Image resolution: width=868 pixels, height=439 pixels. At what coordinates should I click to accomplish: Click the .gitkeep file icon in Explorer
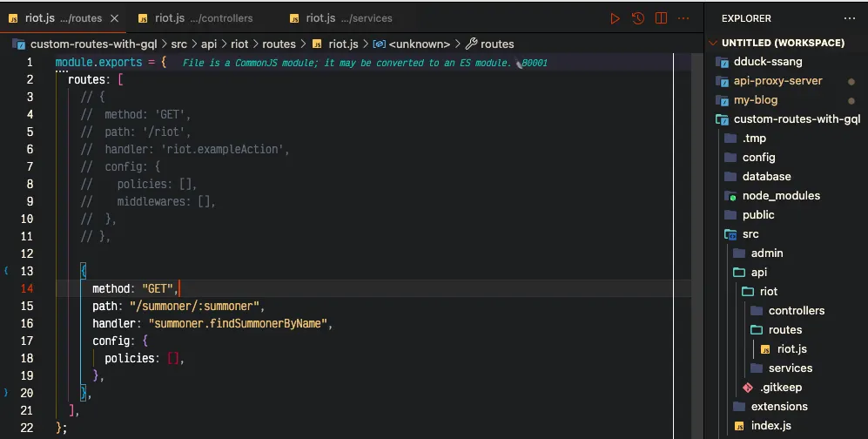[747, 388]
